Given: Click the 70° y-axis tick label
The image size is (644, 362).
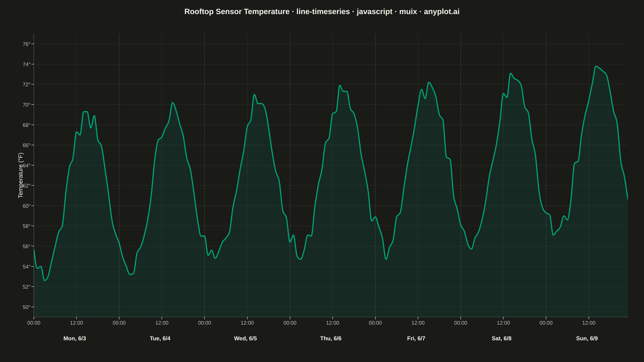Looking at the screenshot, I should pyautogui.click(x=27, y=105).
